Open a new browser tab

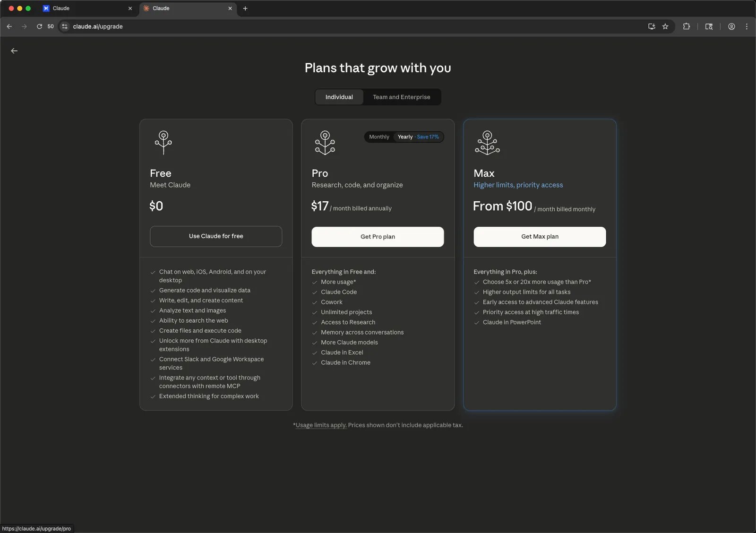click(245, 9)
